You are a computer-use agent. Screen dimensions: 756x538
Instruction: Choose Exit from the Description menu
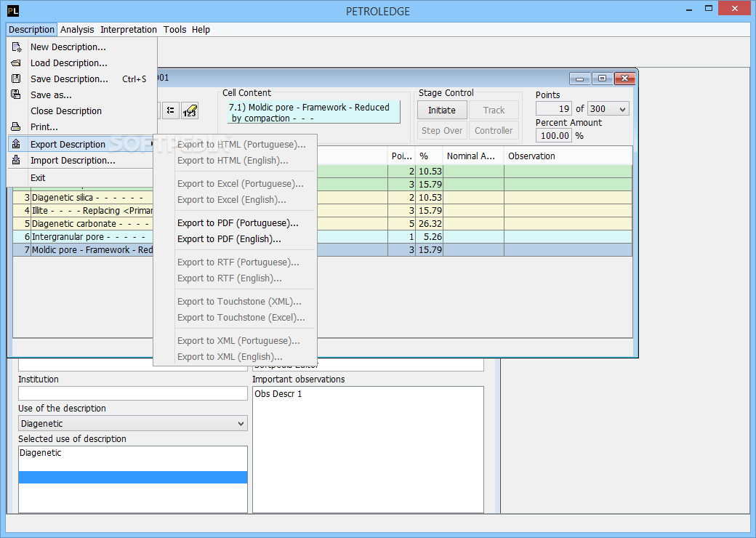click(x=82, y=177)
